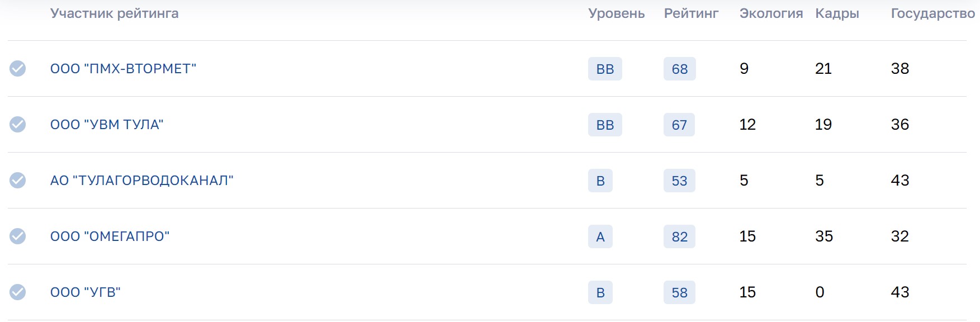Click the A level badge for ОМЕГАПРО
980x322 pixels.
click(x=600, y=236)
